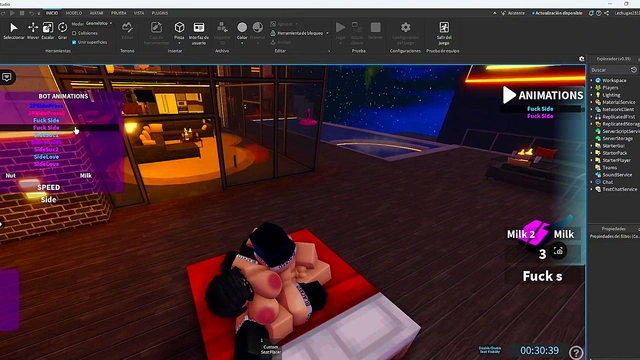Toggle Unir superficies checkbox
The width and height of the screenshot is (640, 360).
(x=74, y=42)
